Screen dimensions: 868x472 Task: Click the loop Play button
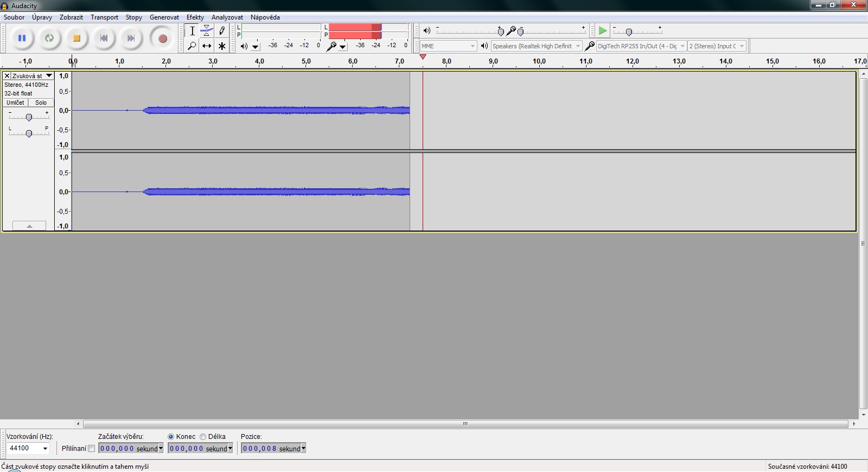click(x=49, y=39)
